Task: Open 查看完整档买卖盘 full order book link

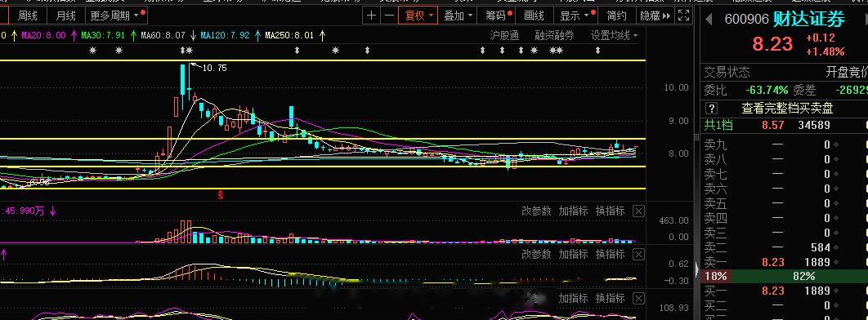Action: (787, 109)
